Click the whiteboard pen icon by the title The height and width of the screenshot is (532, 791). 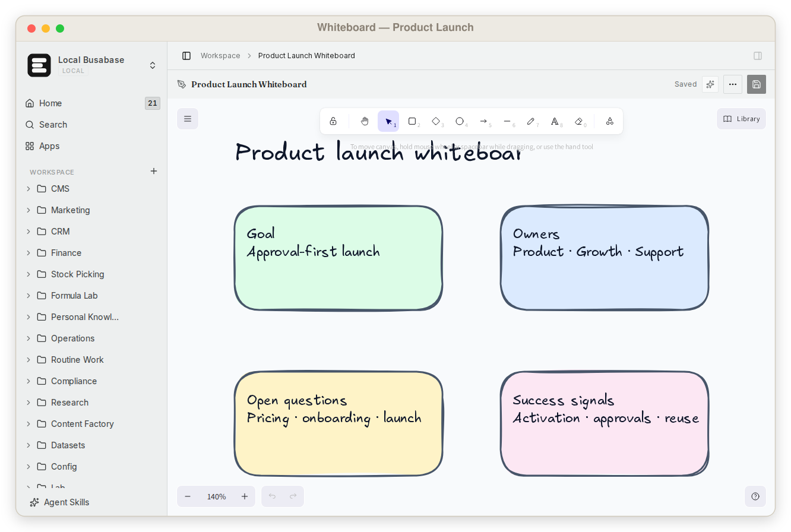(182, 84)
